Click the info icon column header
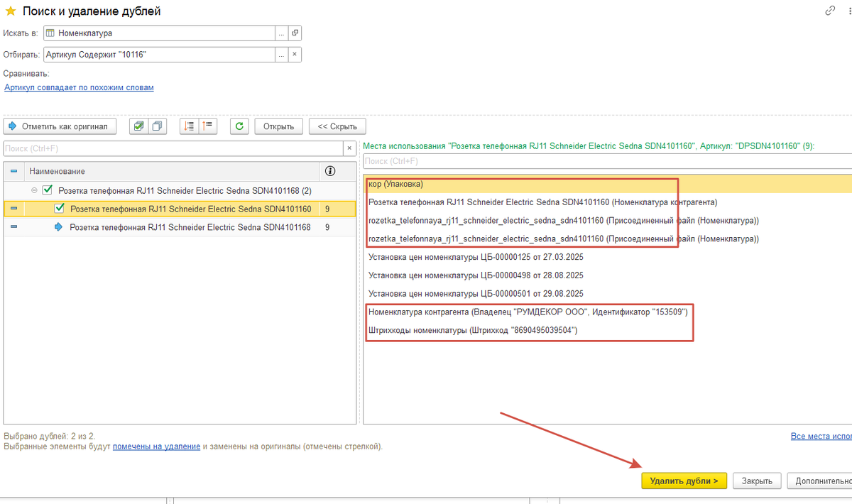The width and height of the screenshot is (852, 504). click(x=330, y=171)
